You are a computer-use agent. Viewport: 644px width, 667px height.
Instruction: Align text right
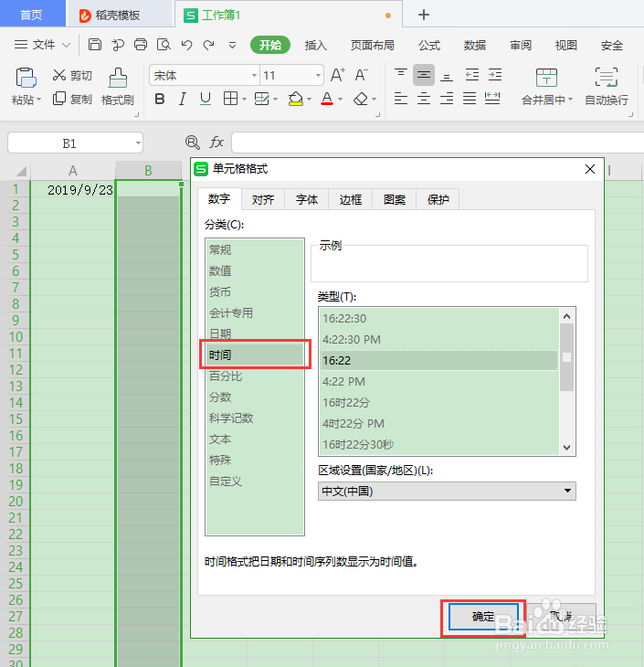(x=447, y=99)
